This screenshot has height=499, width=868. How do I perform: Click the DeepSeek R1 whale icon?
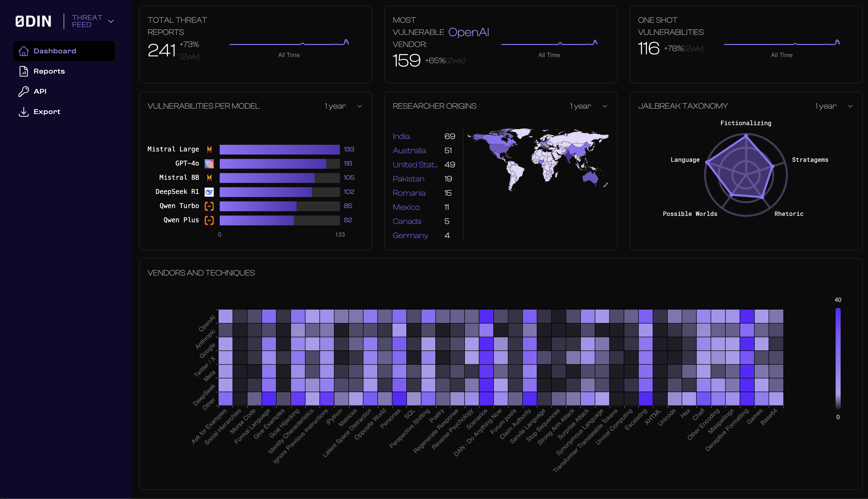[209, 192]
